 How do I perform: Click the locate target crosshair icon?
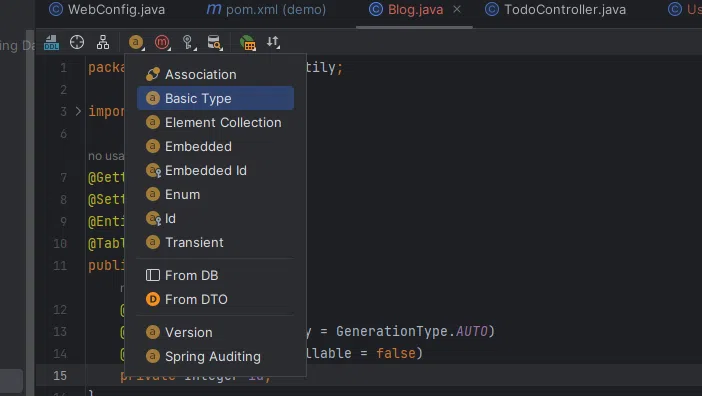point(77,43)
